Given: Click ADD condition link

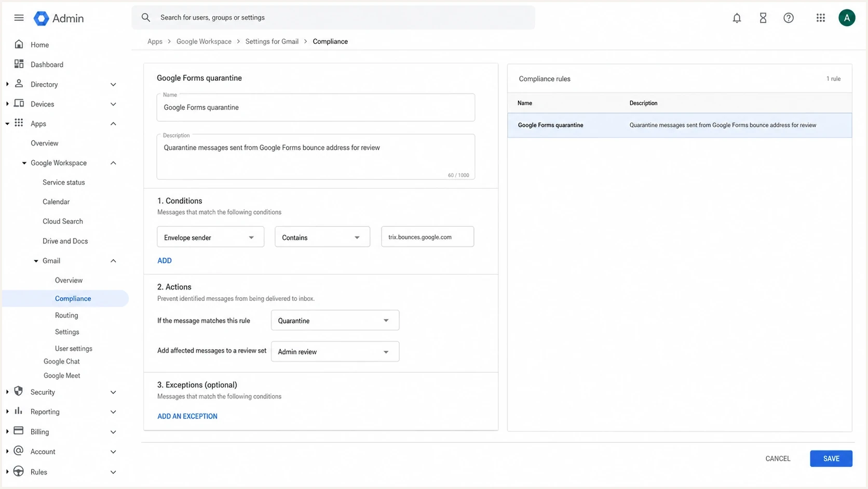Looking at the screenshot, I should click(x=165, y=260).
